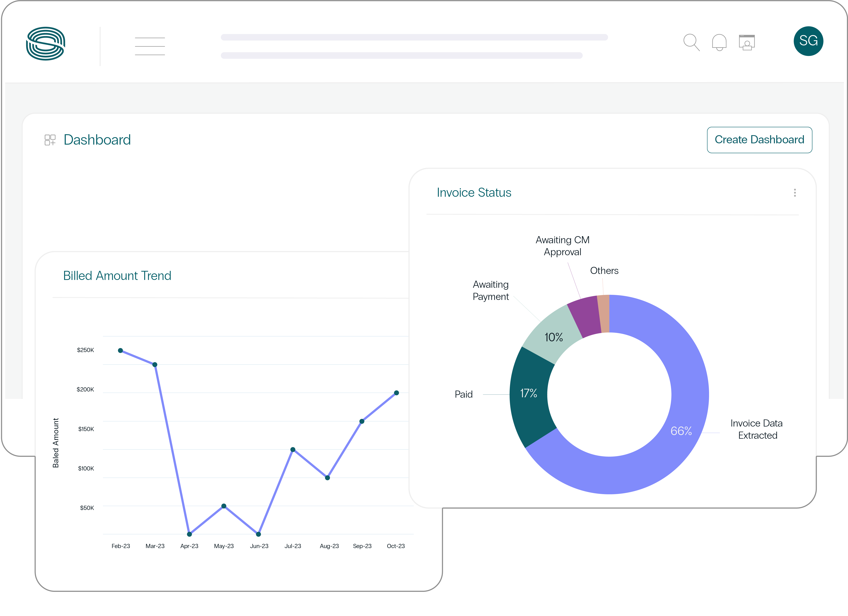Click the Mar-23 data point
The width and height of the screenshot is (848, 616).
click(x=155, y=365)
